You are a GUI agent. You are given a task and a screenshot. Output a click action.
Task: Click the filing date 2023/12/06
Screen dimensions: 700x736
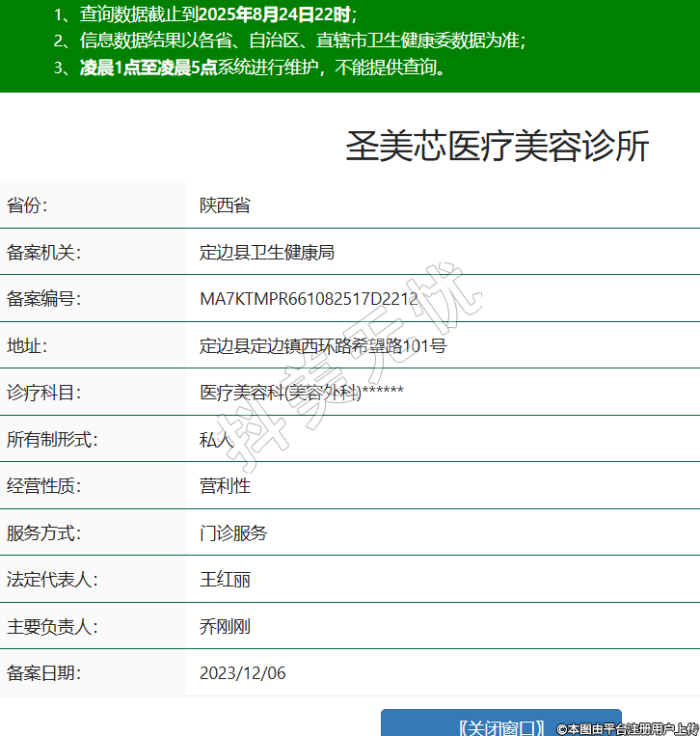(x=242, y=672)
